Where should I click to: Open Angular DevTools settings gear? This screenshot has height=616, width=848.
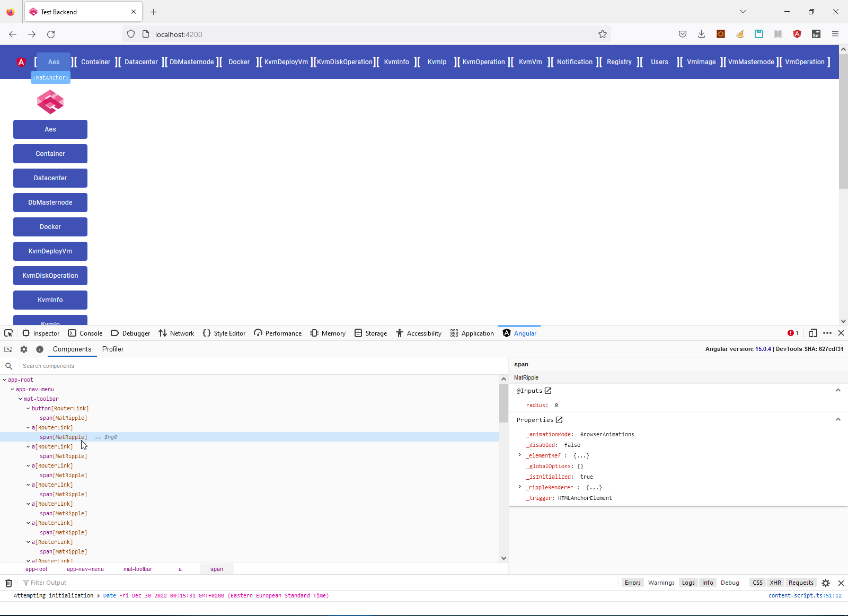[x=24, y=349]
